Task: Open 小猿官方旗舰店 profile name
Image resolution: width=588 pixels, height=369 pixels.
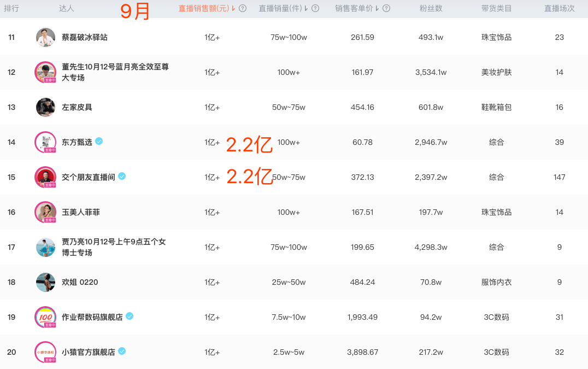Action: (x=89, y=352)
